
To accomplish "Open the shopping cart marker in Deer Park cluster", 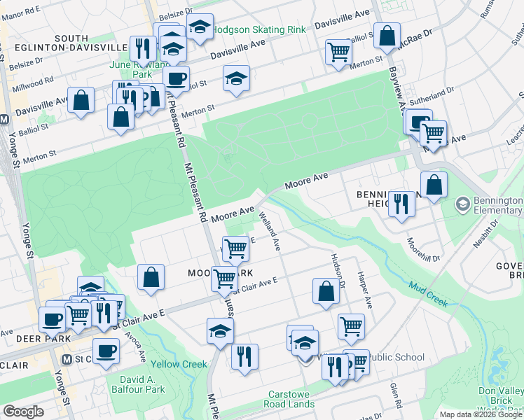I will point(78,316).
